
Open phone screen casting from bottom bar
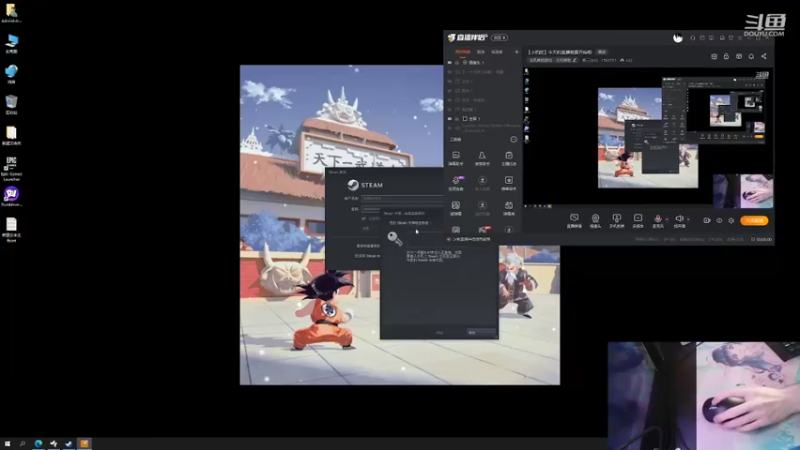(x=616, y=220)
